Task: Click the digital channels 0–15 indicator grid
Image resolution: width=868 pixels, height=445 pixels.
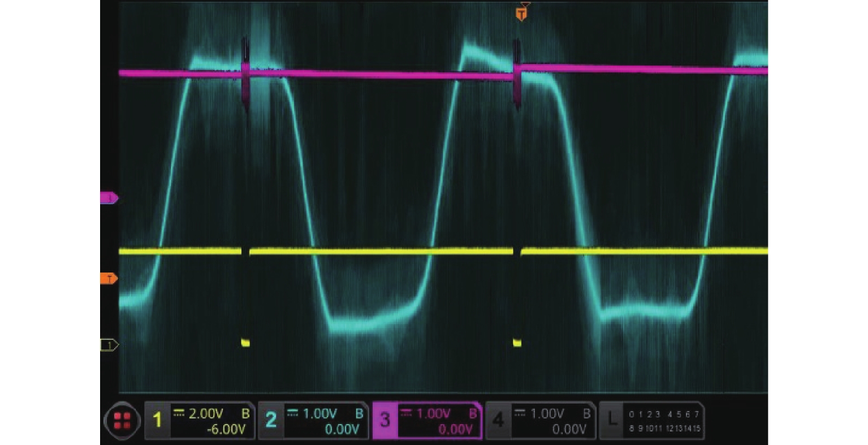Action: coord(664,421)
